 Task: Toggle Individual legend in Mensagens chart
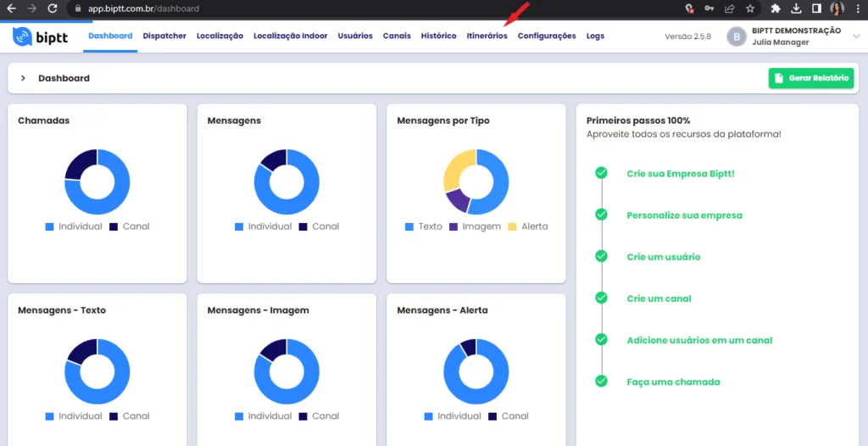click(263, 226)
